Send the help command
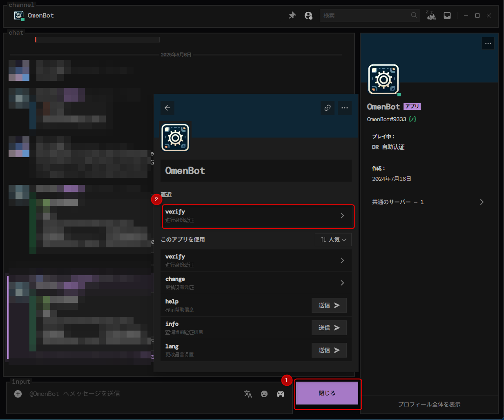The image size is (504, 420). [329, 305]
